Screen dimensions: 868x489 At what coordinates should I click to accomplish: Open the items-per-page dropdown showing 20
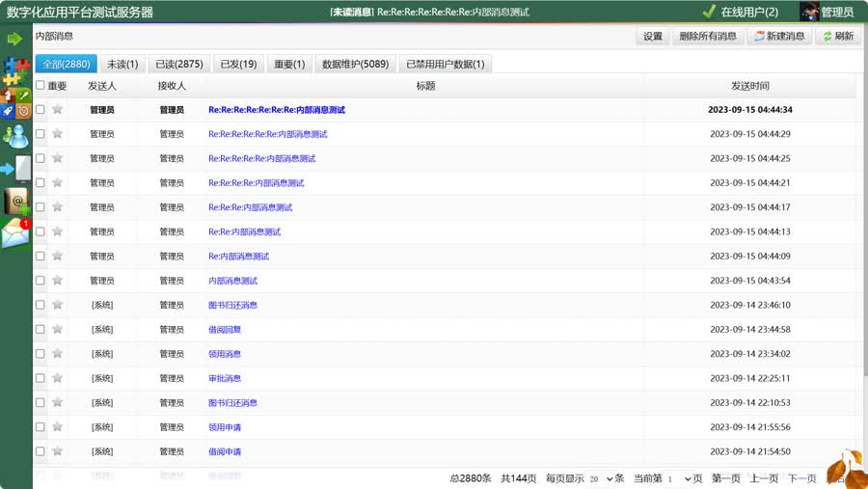tap(601, 478)
